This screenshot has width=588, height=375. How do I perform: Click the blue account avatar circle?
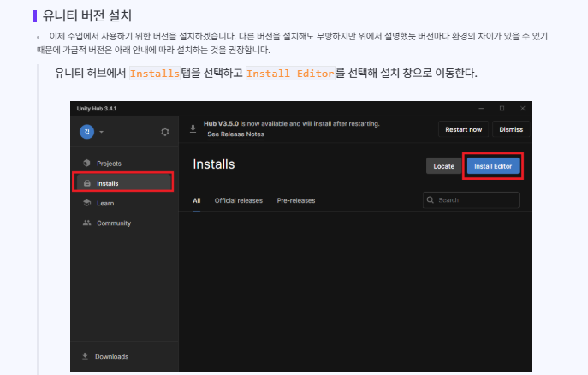[86, 132]
